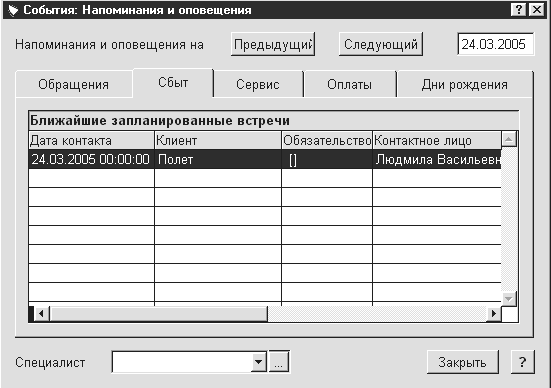Toggle the Обязательство checkbox in the Полет row
The width and height of the screenshot is (551, 388).
(293, 160)
